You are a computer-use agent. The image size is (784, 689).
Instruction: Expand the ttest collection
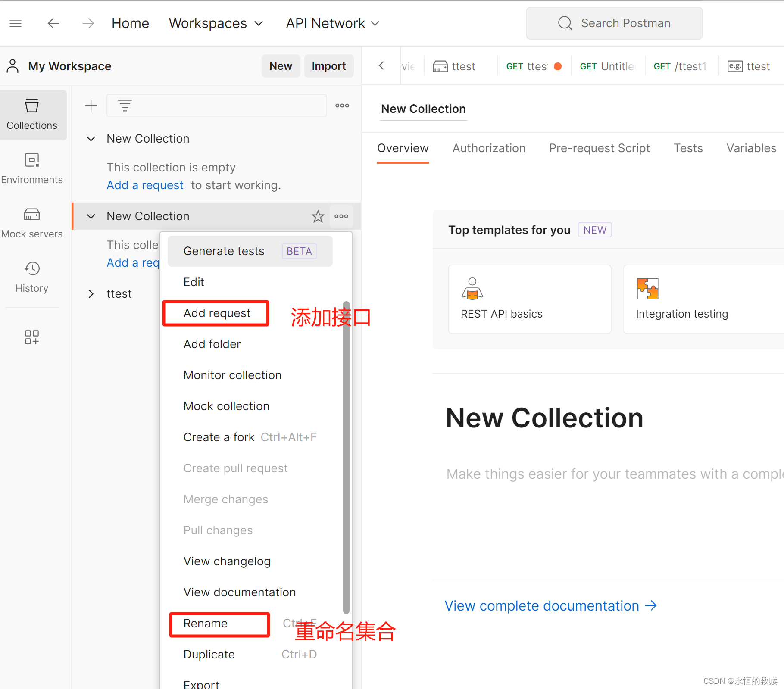tap(91, 294)
